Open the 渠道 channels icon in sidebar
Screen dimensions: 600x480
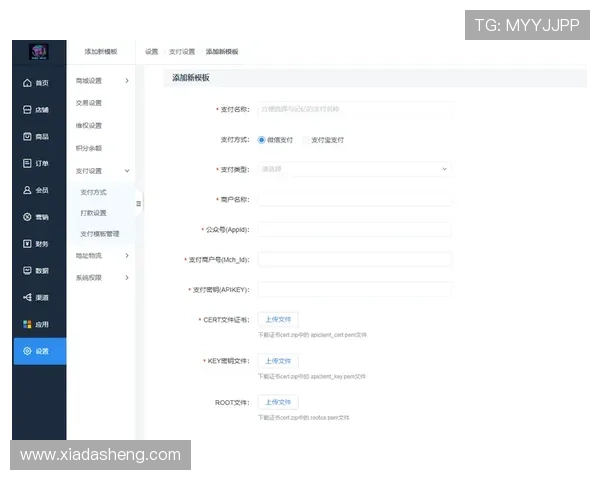27,297
